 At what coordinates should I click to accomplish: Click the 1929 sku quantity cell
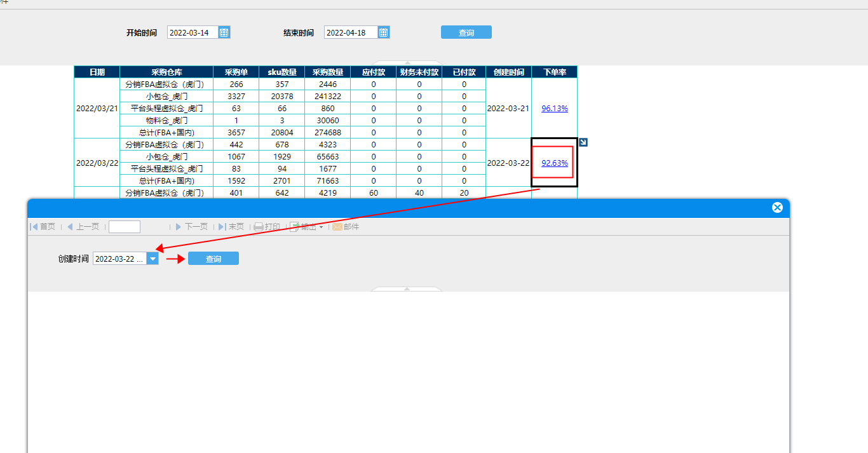tap(282, 157)
